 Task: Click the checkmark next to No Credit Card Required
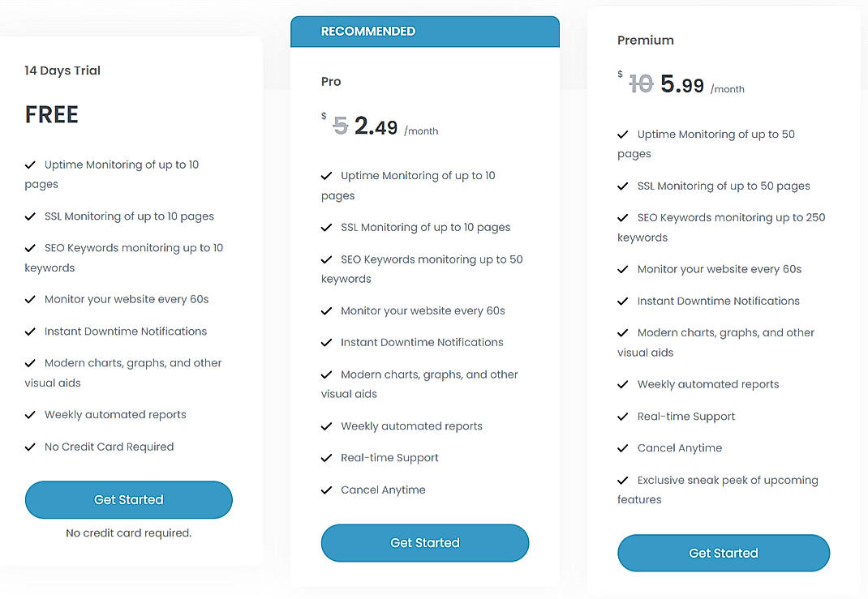pyautogui.click(x=29, y=447)
